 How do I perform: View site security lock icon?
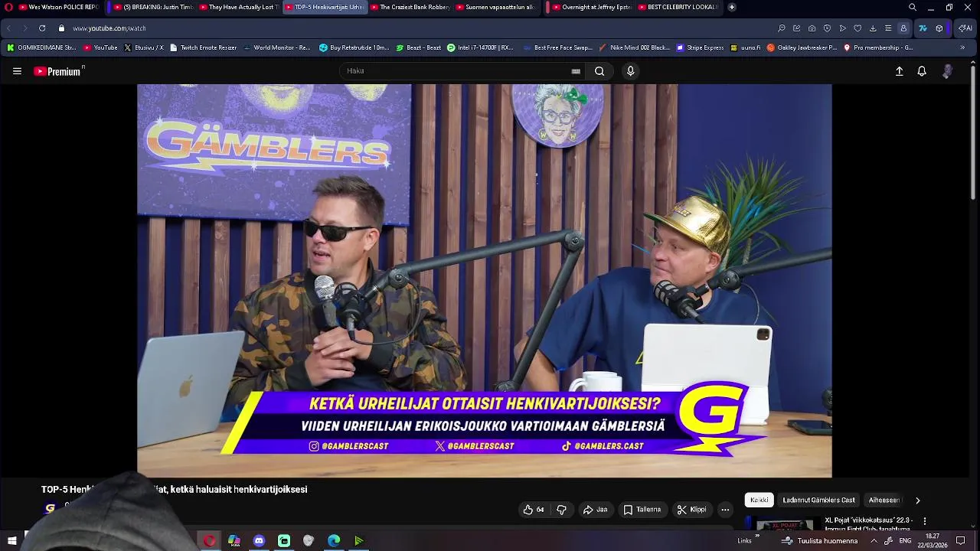(61, 28)
